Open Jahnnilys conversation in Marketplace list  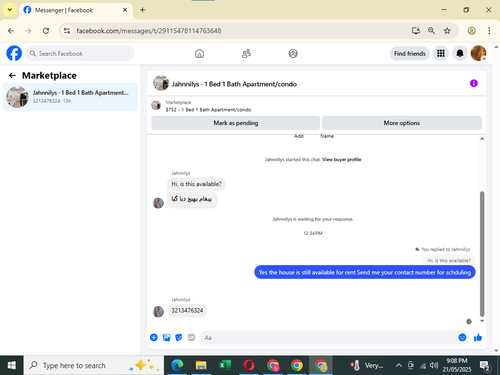click(70, 97)
